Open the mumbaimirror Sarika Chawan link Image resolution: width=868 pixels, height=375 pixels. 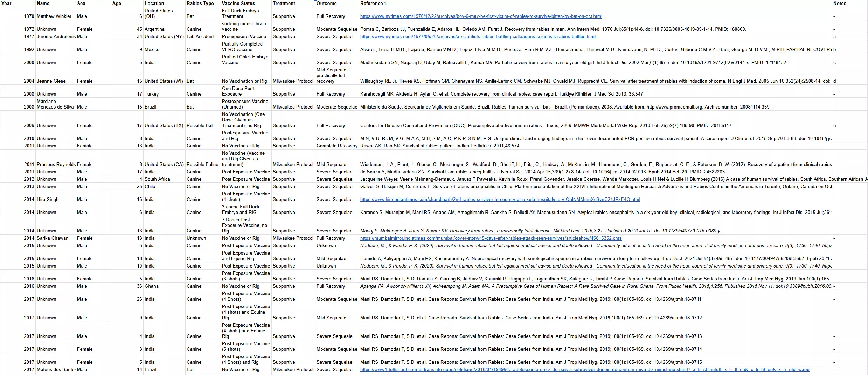tap(491, 238)
